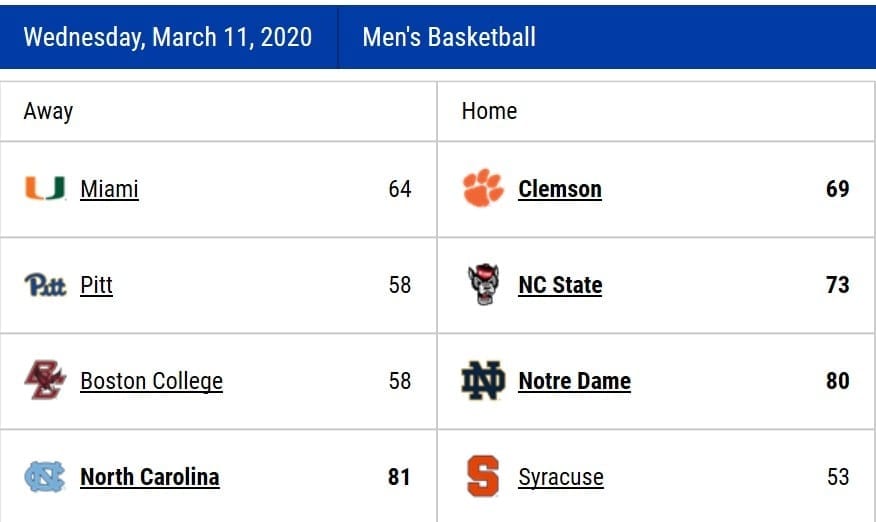Select the Men's Basketball header
The width and height of the screenshot is (876, 522).
(x=449, y=37)
